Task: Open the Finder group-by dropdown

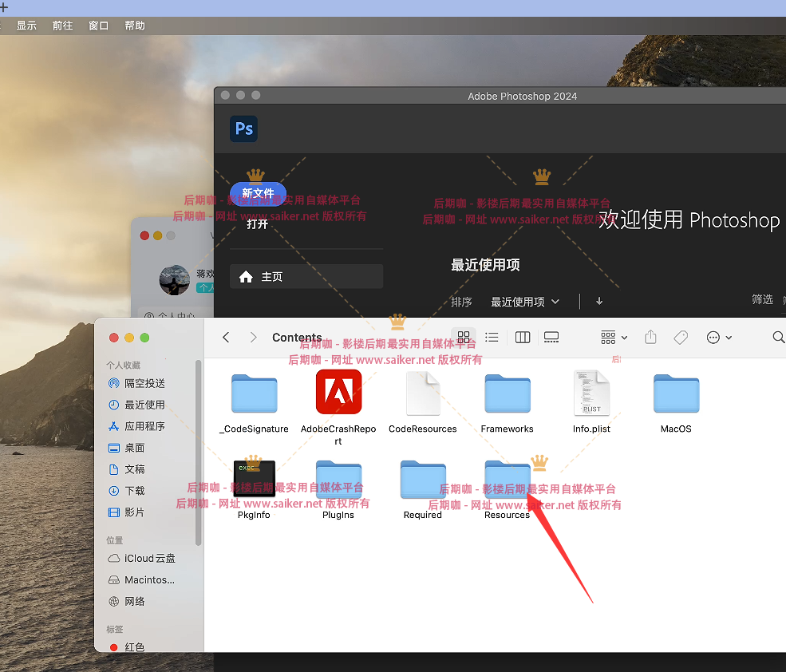Action: [614, 338]
